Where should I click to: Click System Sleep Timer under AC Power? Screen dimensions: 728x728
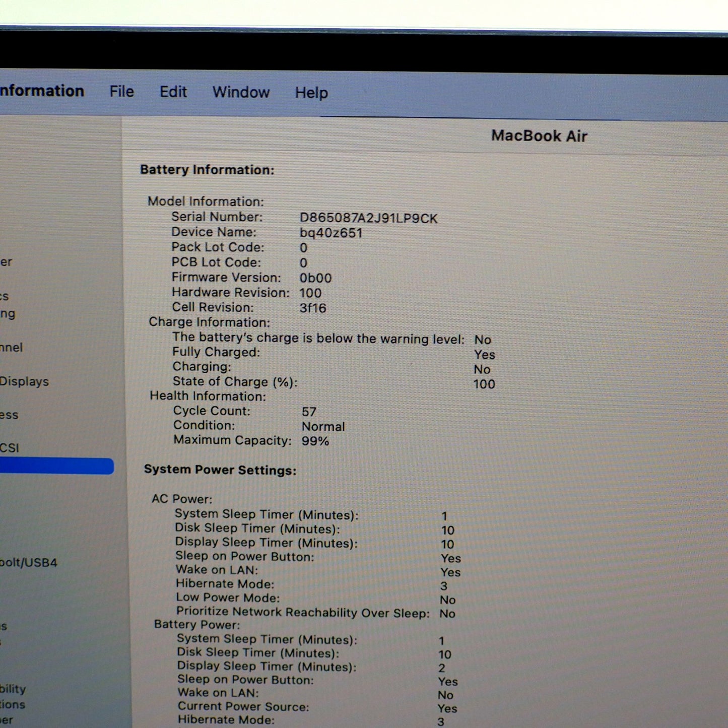[267, 514]
